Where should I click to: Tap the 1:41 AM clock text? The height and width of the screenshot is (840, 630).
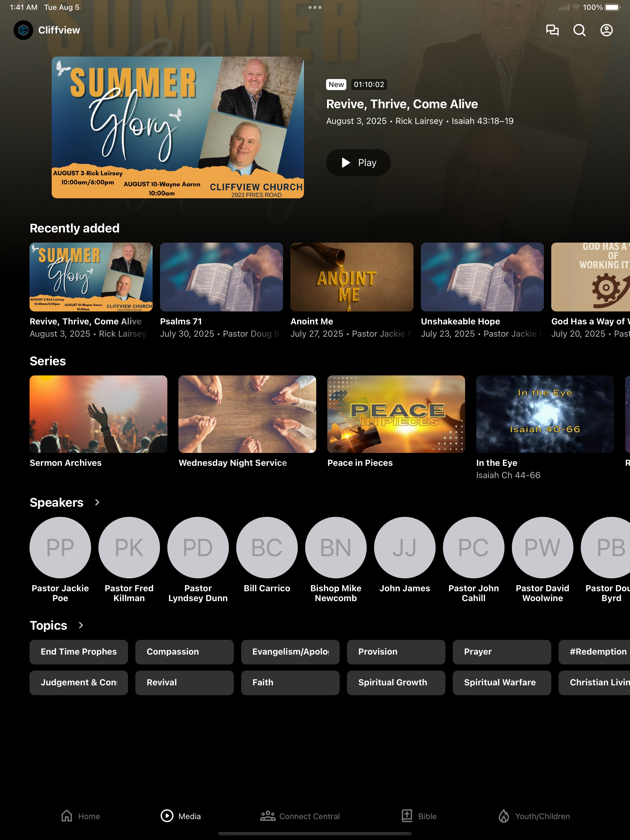[x=24, y=7]
